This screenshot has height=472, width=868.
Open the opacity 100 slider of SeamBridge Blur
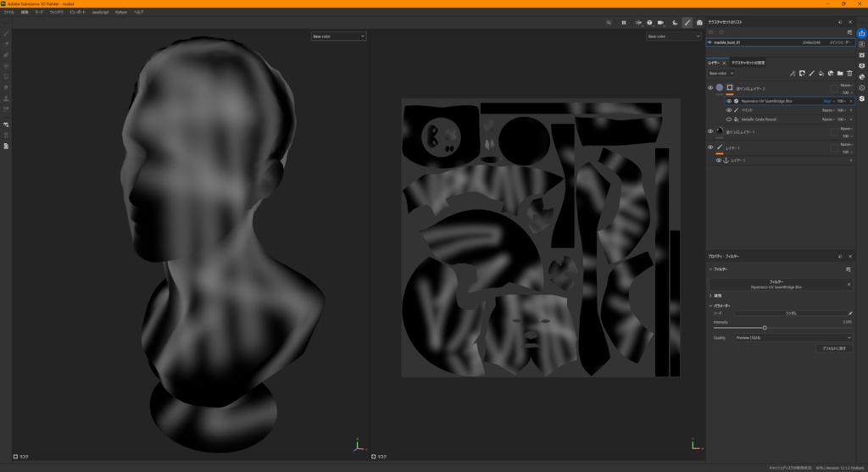[842, 101]
